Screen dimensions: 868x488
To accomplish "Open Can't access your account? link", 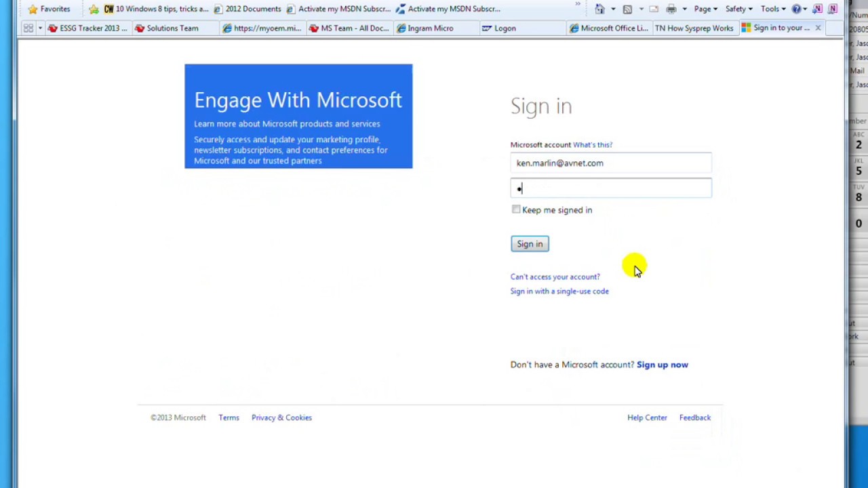I will coord(555,277).
